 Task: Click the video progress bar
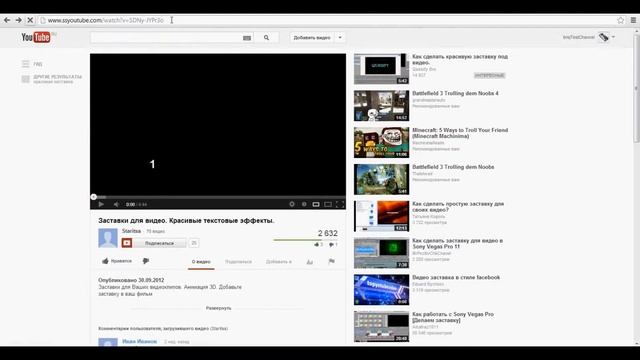(218, 197)
